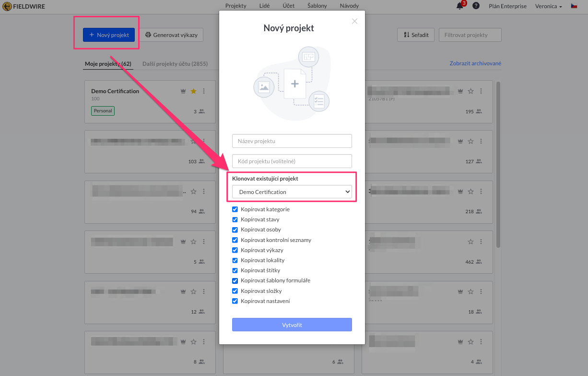This screenshot has width=588, height=376.
Task: Disable Kopírovat lokality
Action: [x=235, y=260]
